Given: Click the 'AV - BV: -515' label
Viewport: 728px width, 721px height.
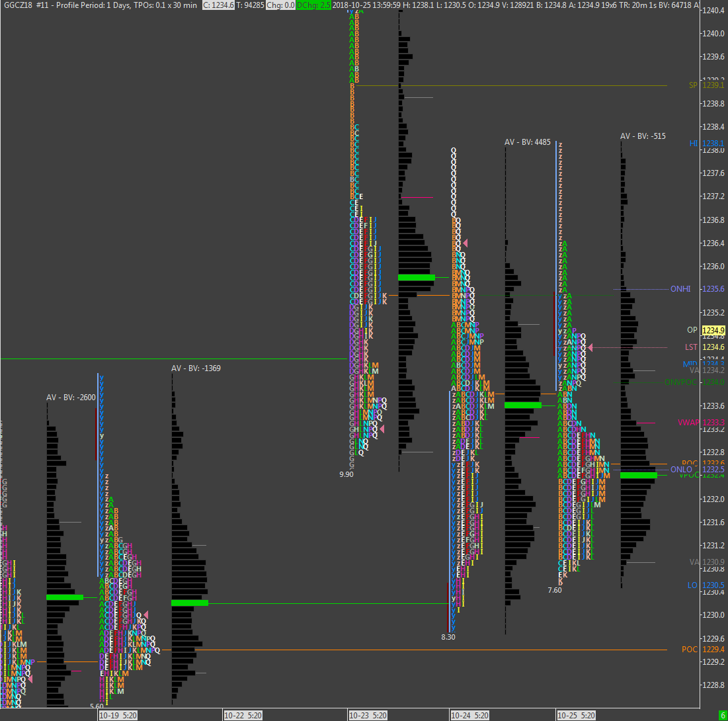Looking at the screenshot, I should coord(643,136).
